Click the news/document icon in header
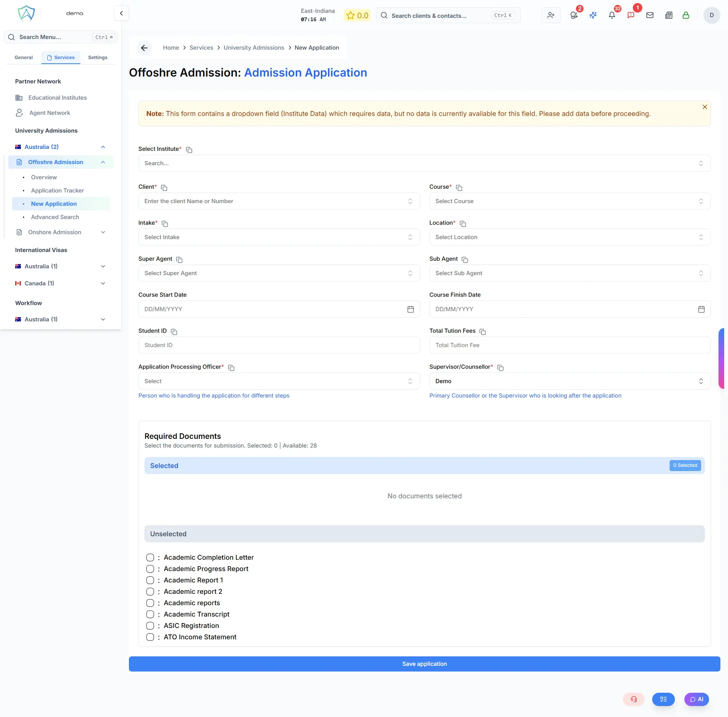728x717 pixels. [x=668, y=15]
